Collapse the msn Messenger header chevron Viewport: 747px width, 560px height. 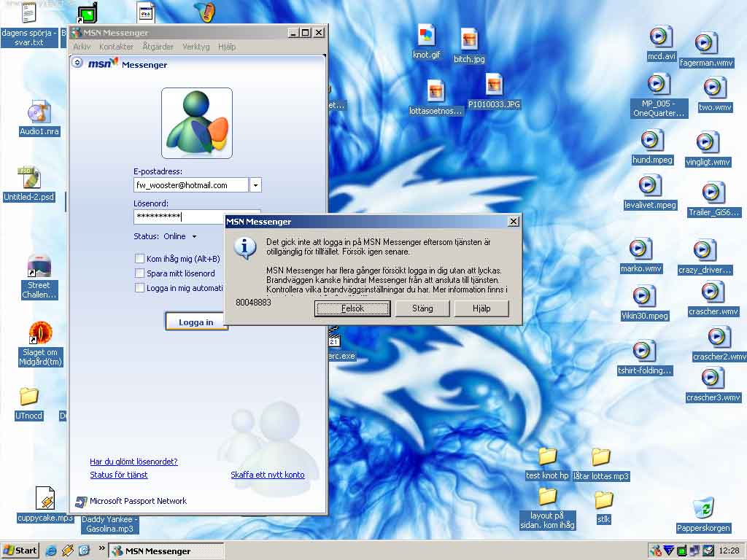click(77, 63)
